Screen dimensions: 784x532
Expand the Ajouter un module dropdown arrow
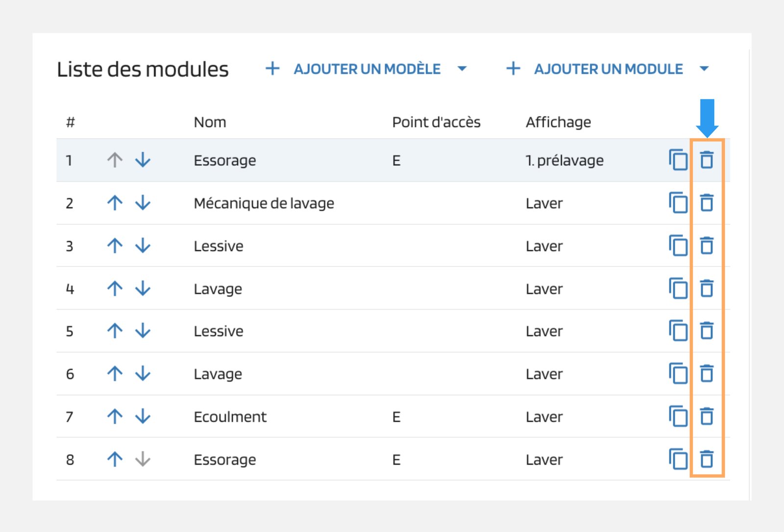(x=704, y=69)
